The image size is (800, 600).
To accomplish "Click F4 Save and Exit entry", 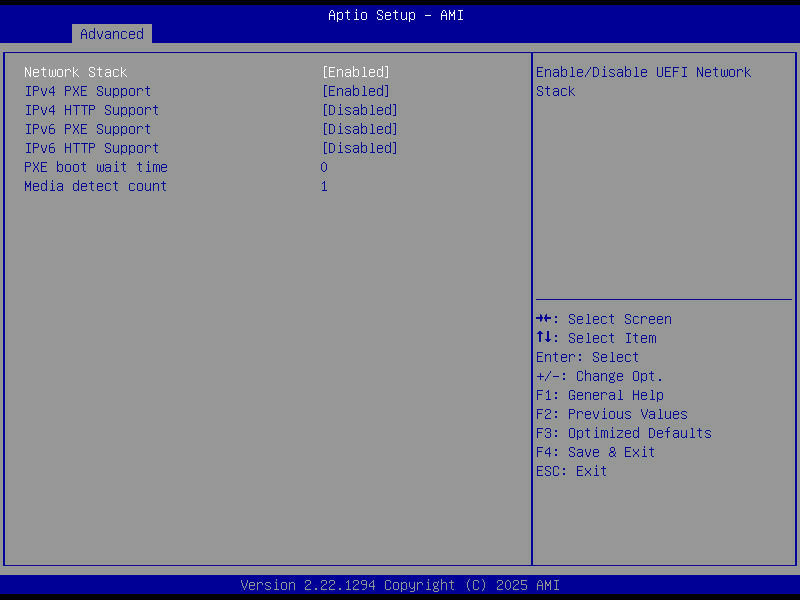I will 611,452.
